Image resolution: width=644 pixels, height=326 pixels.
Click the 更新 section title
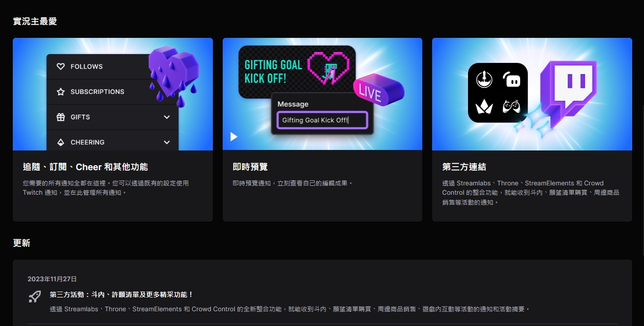[22, 243]
